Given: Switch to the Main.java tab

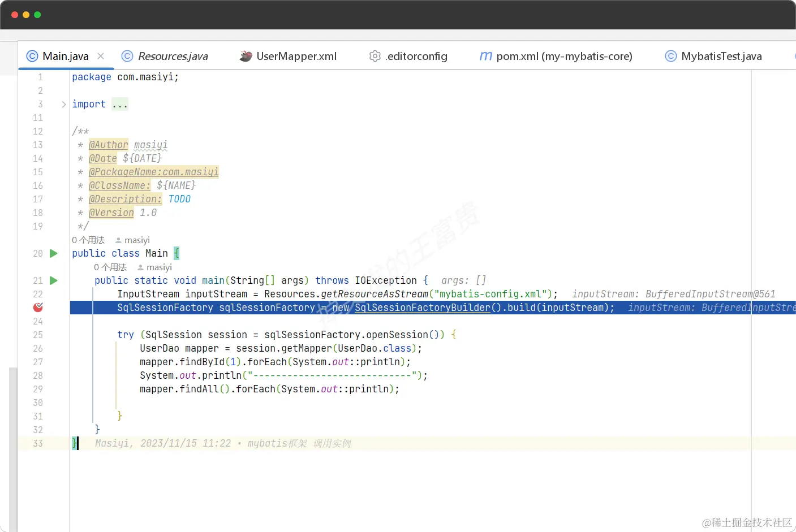Looking at the screenshot, I should [x=66, y=56].
